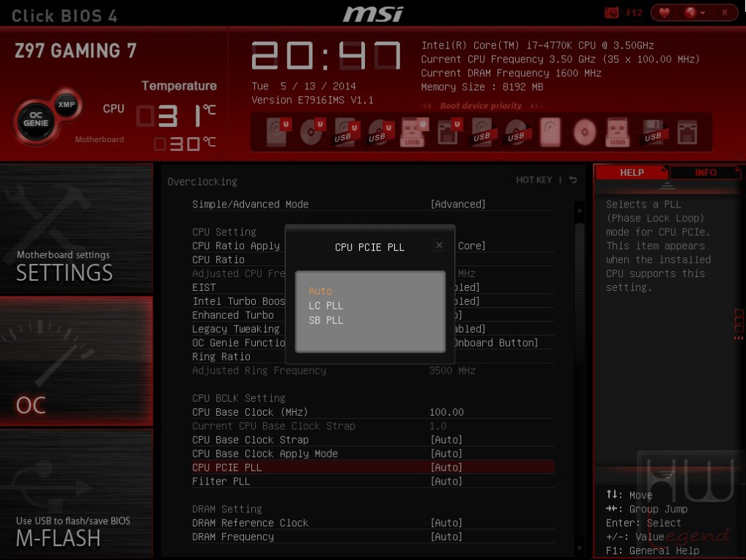Open the CPU PCIE PLL row [Auto] value
Image resolution: width=746 pixels, height=560 pixels.
[446, 467]
